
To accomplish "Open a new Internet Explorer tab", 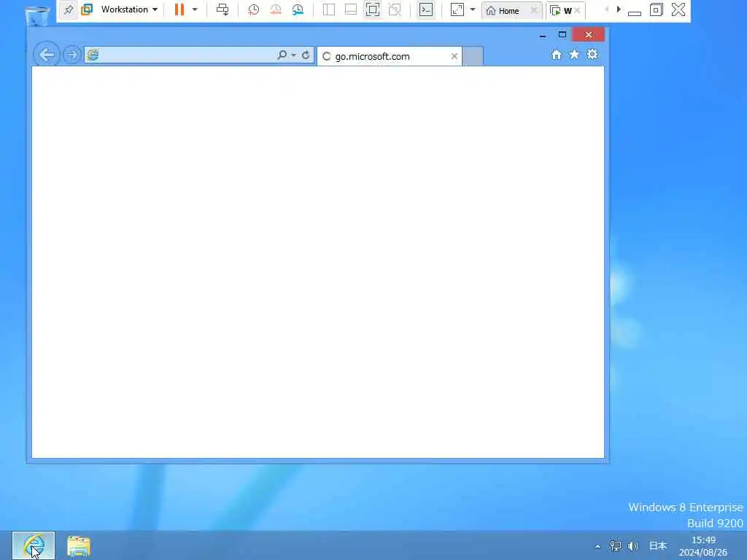I will click(473, 56).
